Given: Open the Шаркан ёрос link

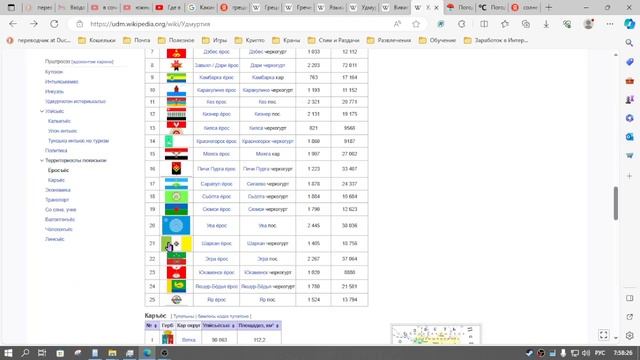Looking at the screenshot, I should click(216, 243).
